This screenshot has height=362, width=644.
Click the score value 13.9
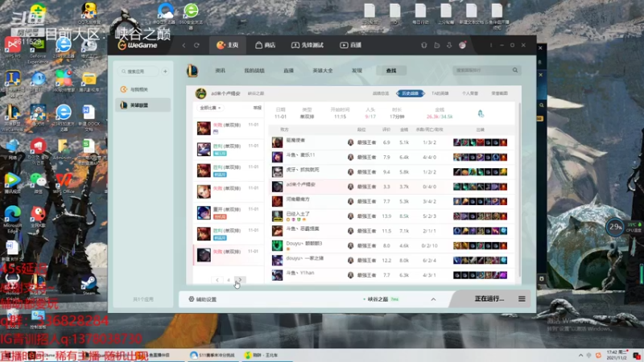pyautogui.click(x=386, y=216)
